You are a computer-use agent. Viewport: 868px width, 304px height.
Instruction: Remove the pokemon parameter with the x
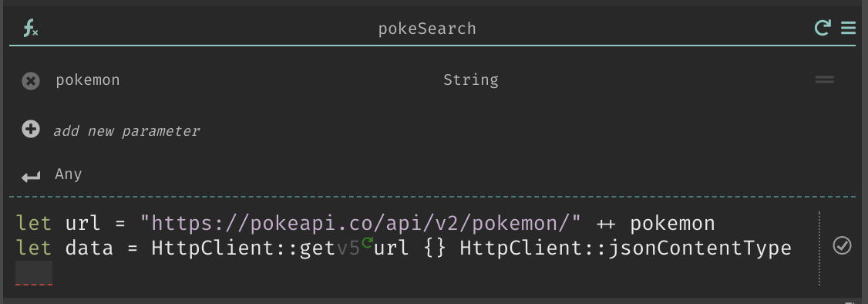[x=31, y=81]
